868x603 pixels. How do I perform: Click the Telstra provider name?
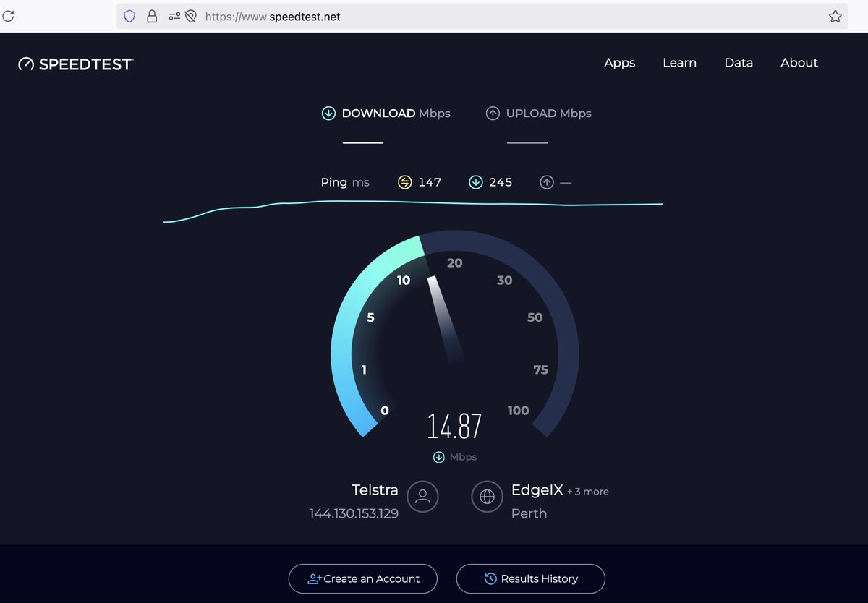pos(375,490)
